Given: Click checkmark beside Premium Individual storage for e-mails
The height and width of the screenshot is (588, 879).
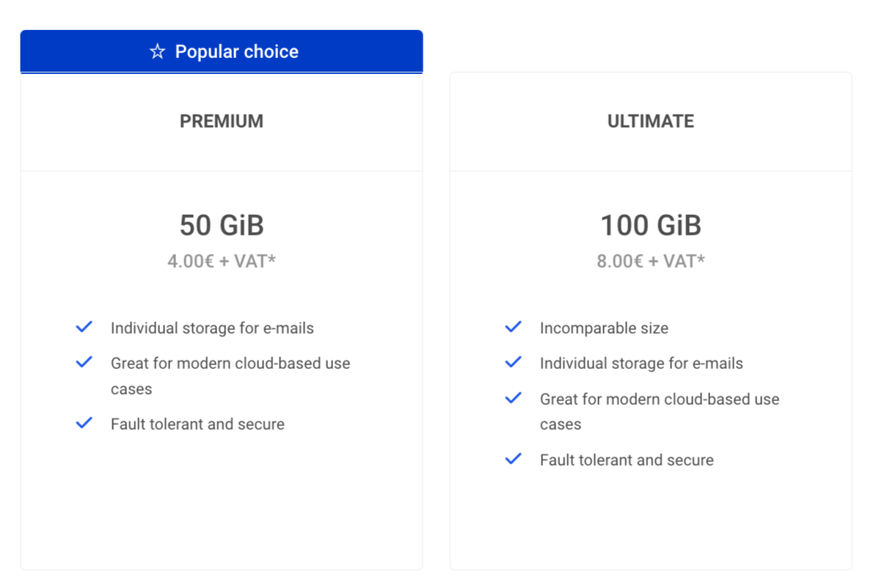Looking at the screenshot, I should coord(84,327).
